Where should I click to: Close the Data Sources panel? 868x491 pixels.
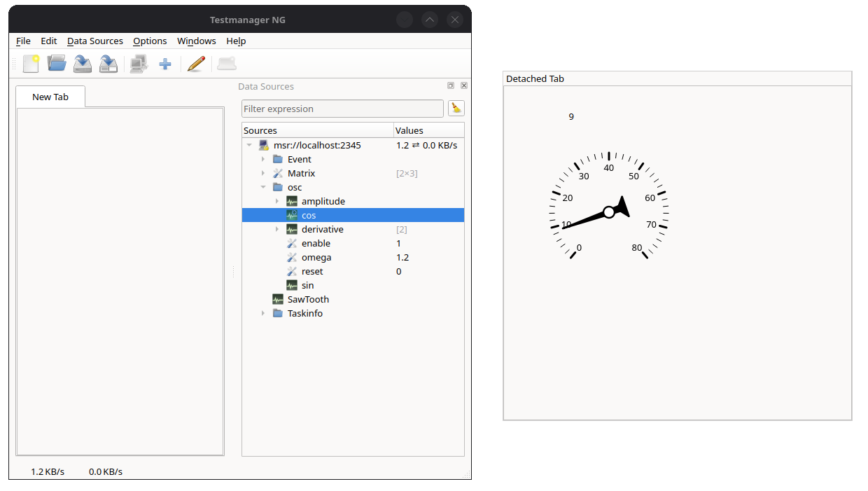[x=464, y=85]
